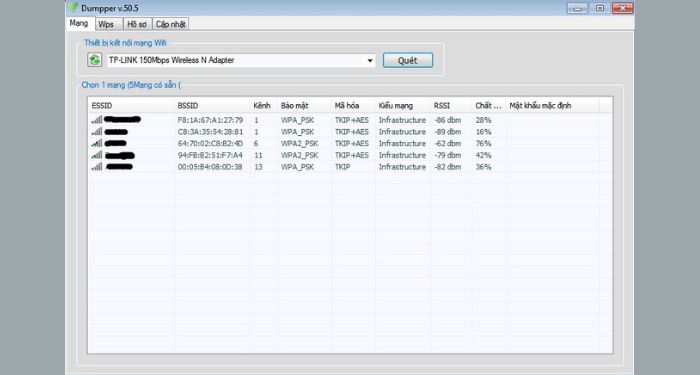The width and height of the screenshot is (700, 375).
Task: Select signal icon for 94:FB:B2:51:F7:A4 network
Action: 96,155
